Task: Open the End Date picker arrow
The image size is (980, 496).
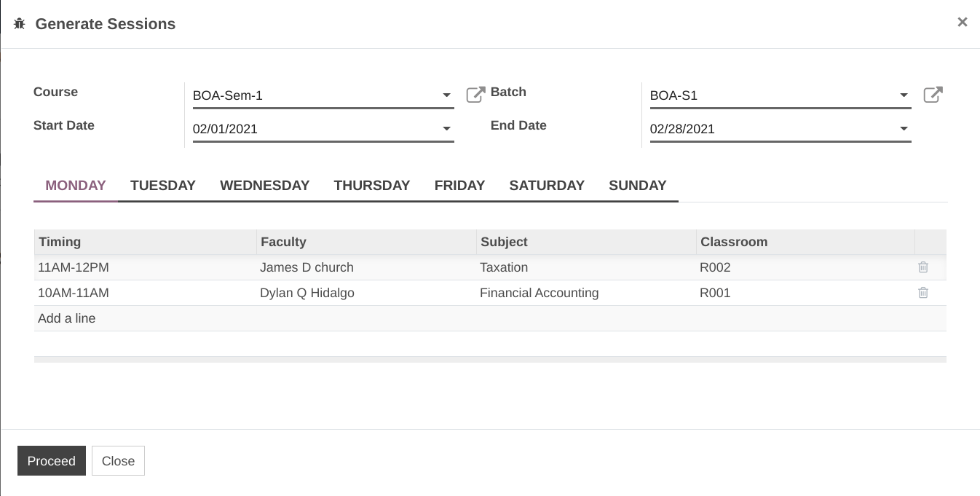Action: pos(904,129)
